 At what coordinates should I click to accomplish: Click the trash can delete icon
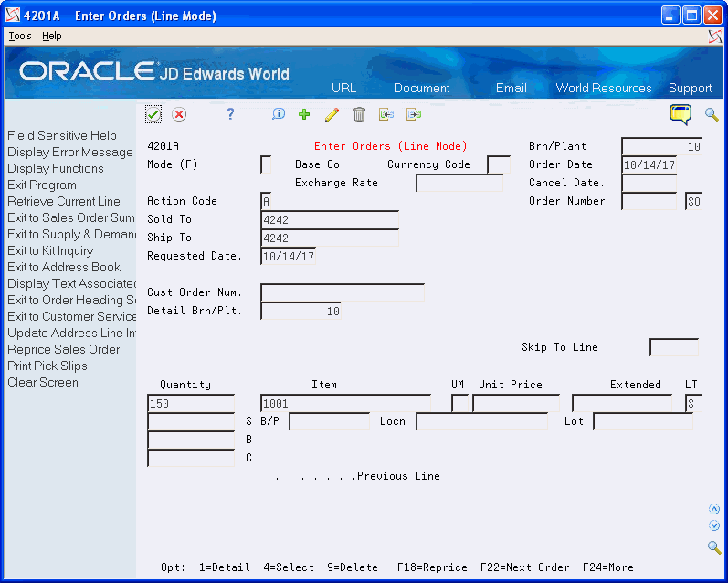click(359, 114)
